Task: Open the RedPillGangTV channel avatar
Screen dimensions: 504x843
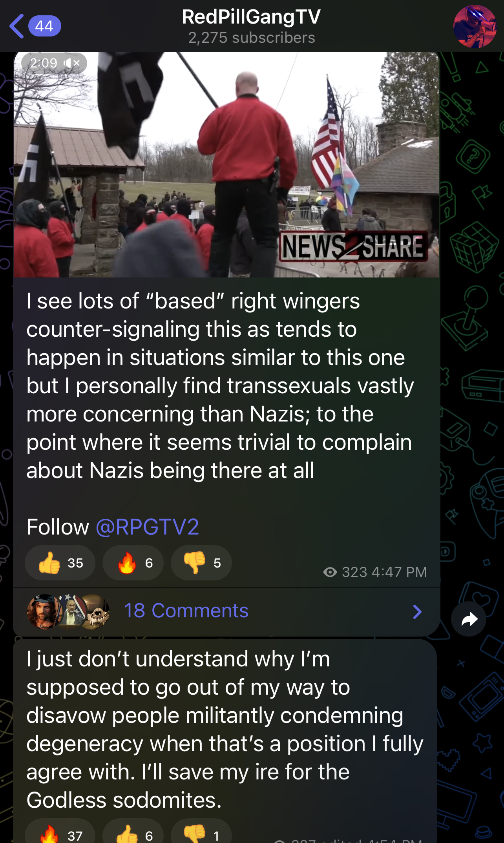Action: click(x=475, y=26)
